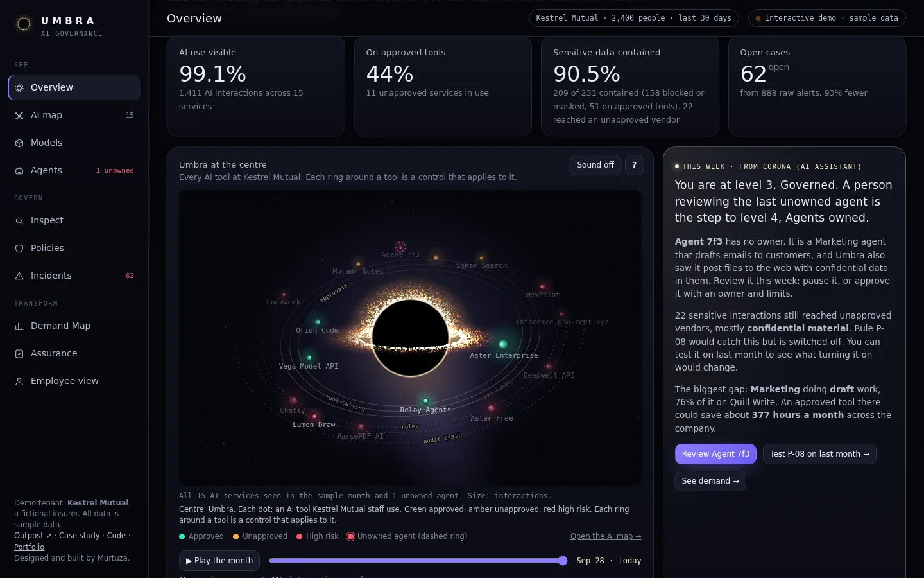Click the See demand button

710,481
